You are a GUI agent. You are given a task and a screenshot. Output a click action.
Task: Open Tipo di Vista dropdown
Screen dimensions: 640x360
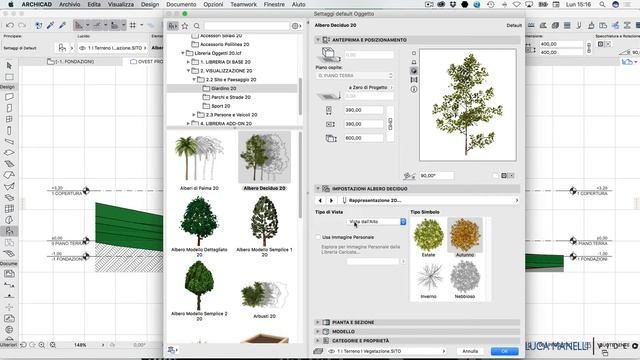(x=376, y=222)
